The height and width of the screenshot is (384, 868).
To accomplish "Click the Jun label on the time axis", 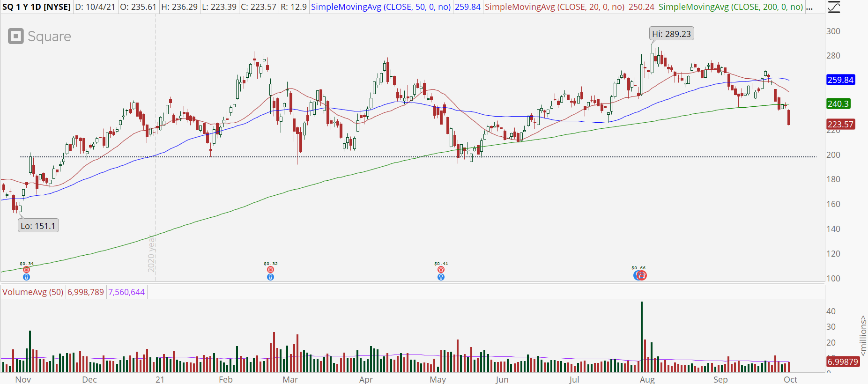I will [502, 379].
